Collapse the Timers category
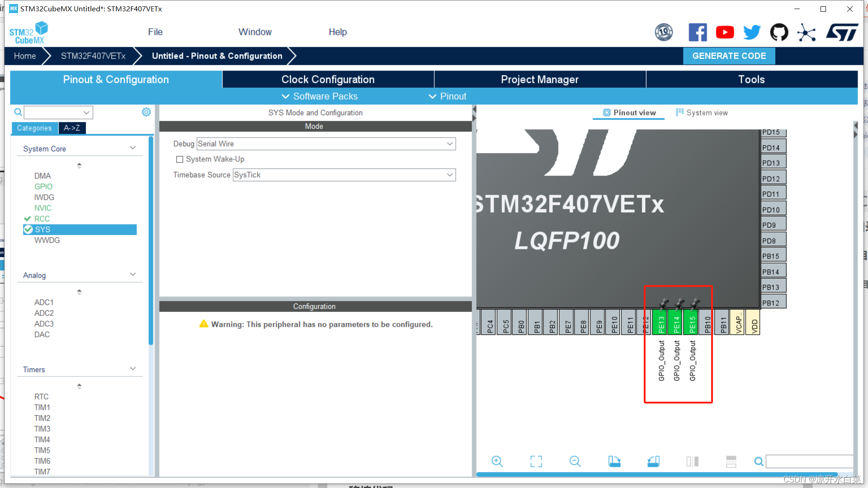The image size is (868, 488). [x=133, y=369]
